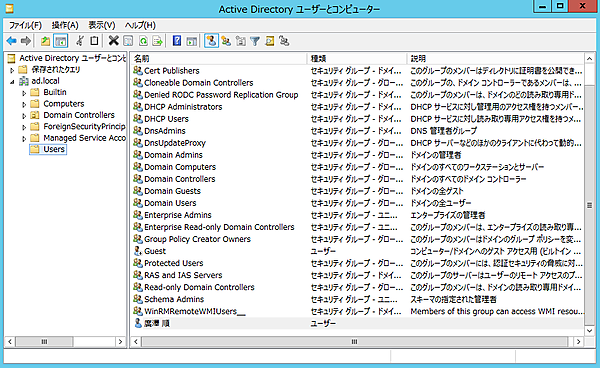The image size is (600, 368).
Task: Select Denied RODC Password Replication Group
Action: click(x=221, y=95)
